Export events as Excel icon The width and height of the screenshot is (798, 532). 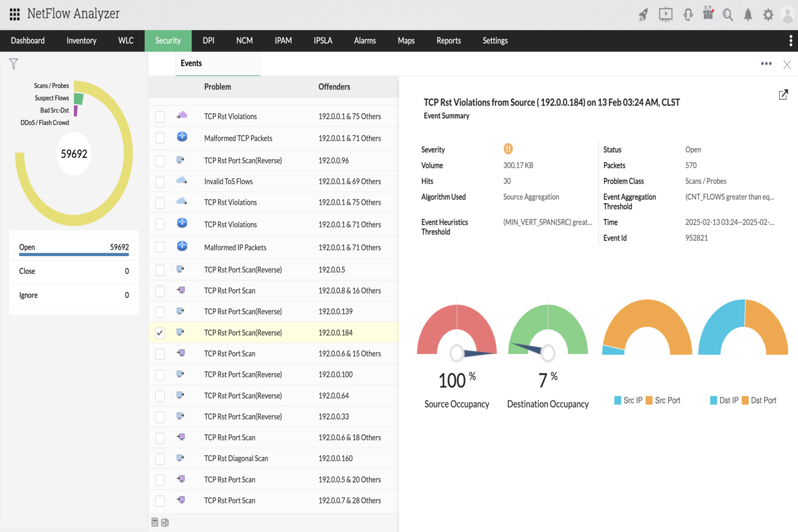pyautogui.click(x=165, y=522)
